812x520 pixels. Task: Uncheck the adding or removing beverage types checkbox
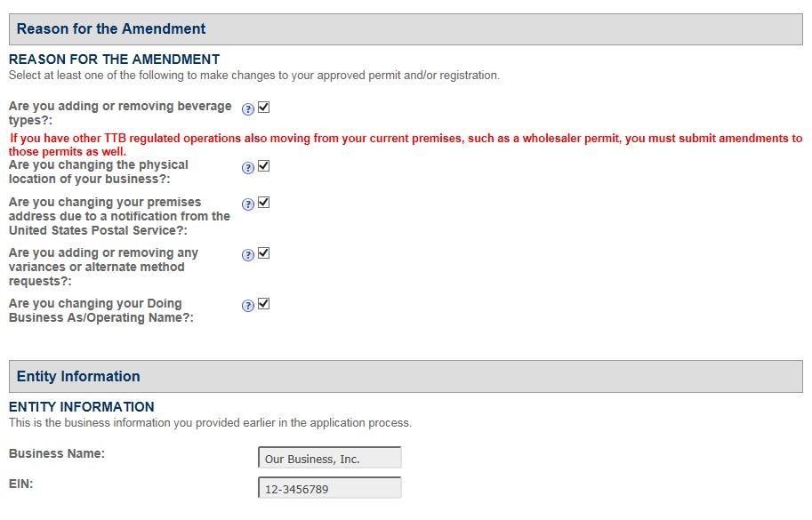pyautogui.click(x=263, y=108)
